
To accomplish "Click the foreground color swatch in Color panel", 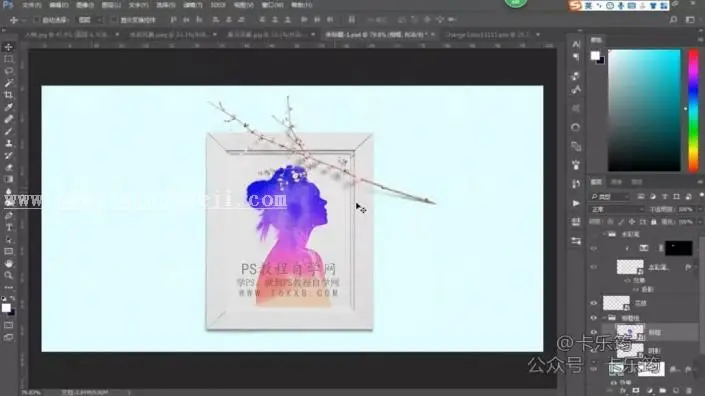I will 595,55.
